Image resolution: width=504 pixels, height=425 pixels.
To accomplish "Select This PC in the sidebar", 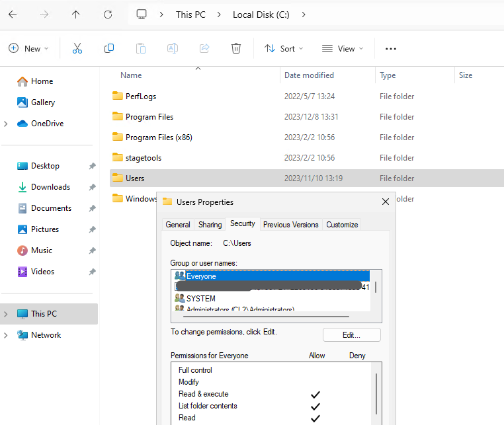I will 49,314.
